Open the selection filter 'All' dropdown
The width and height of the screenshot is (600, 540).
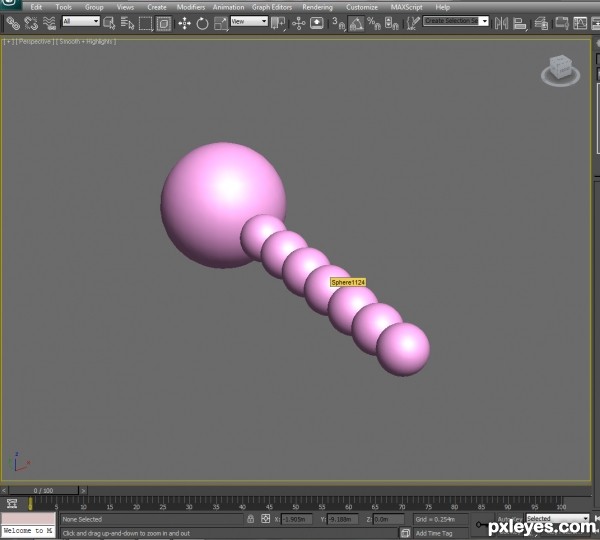[81, 21]
